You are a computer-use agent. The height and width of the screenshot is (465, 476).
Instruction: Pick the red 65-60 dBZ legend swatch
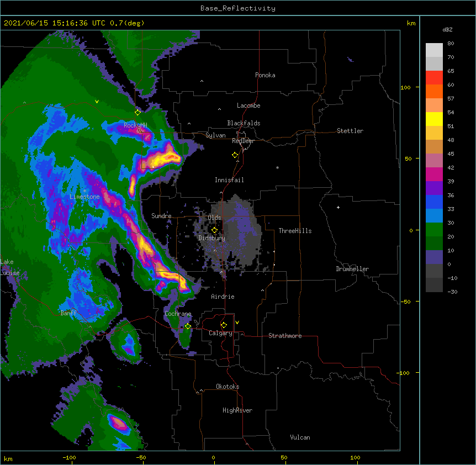[x=434, y=78]
